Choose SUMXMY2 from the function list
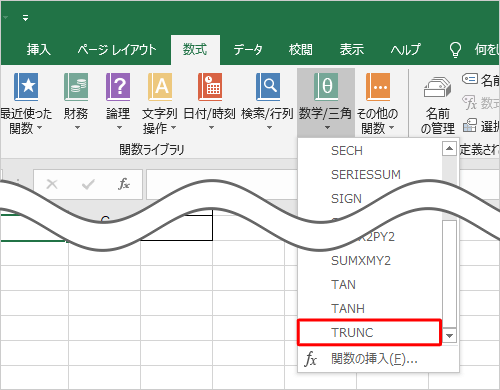The height and width of the screenshot is (390, 500). click(370, 261)
